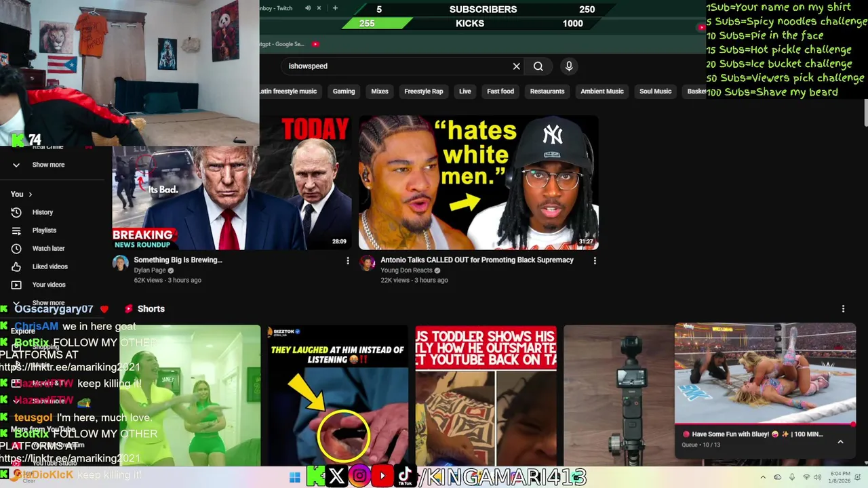Select the Restaurants filter chip

[547, 91]
